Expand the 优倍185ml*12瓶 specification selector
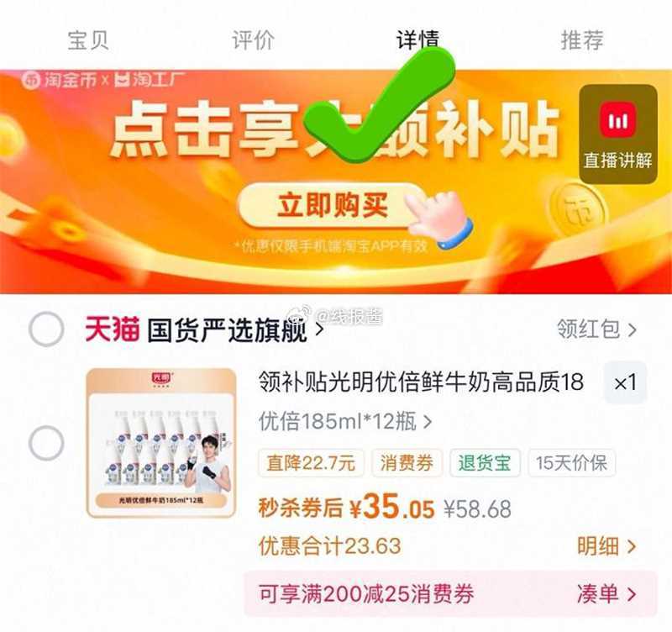Viewport: 672px width, 632px height. tap(345, 422)
